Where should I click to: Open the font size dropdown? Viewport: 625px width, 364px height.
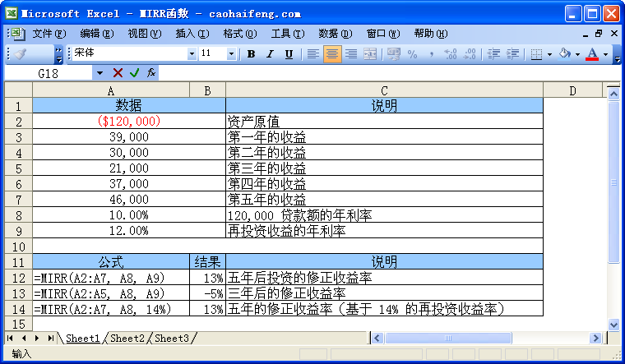[x=231, y=54]
